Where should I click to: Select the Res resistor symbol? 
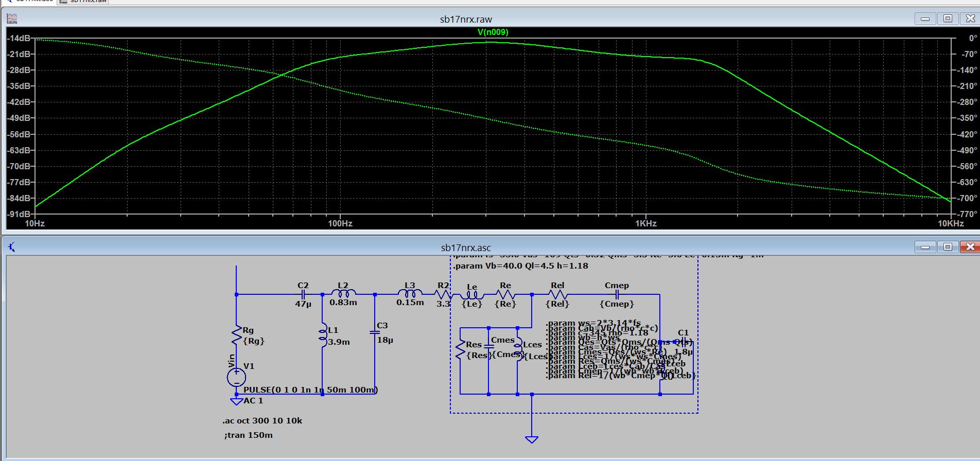460,349
